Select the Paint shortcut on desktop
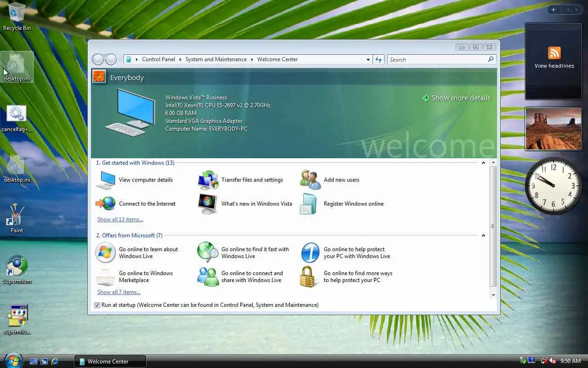588x368 pixels. [x=17, y=219]
